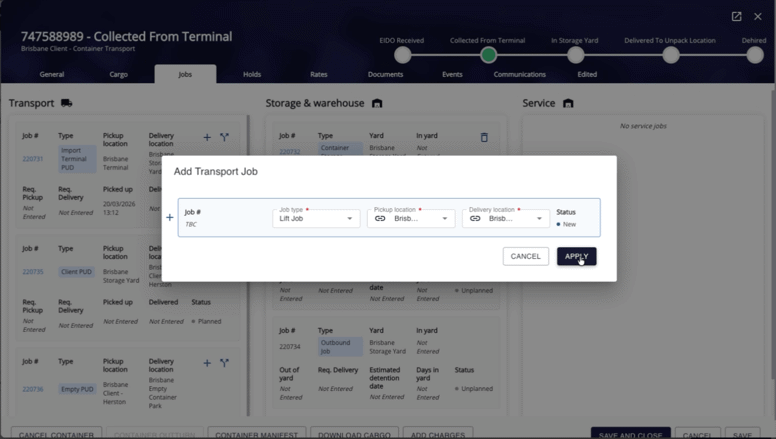Click the Save button at bottom right
This screenshot has height=439, width=776.
(742, 435)
